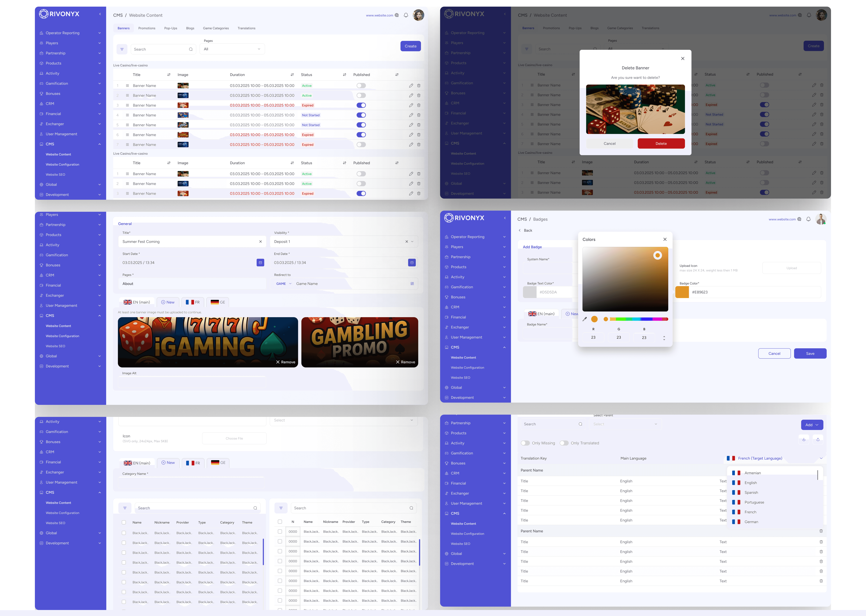Clear the Summer Fest Coming title with its X icon
The image size is (866, 616).
click(261, 242)
